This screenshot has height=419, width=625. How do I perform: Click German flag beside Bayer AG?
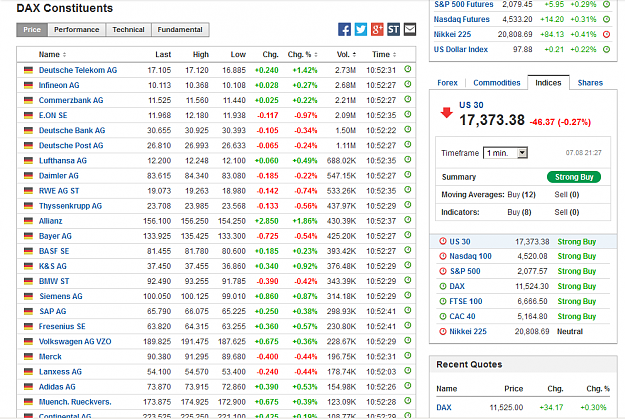pyautogui.click(x=28, y=236)
